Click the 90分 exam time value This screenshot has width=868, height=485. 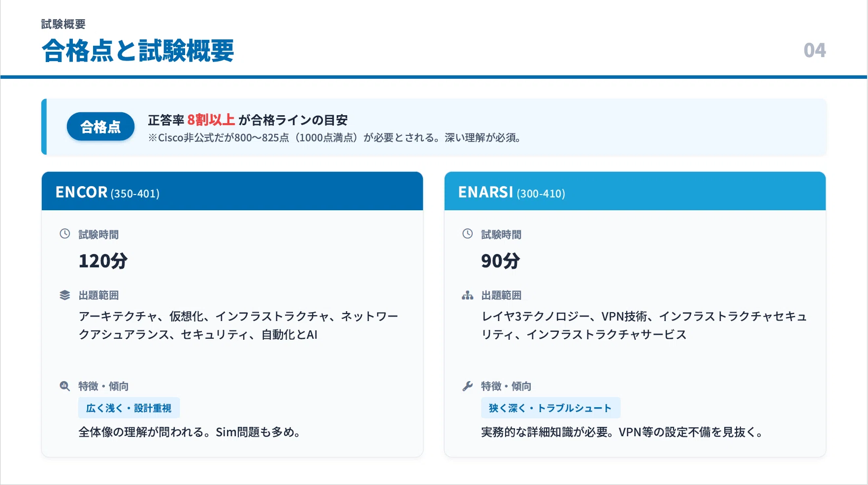tap(501, 261)
